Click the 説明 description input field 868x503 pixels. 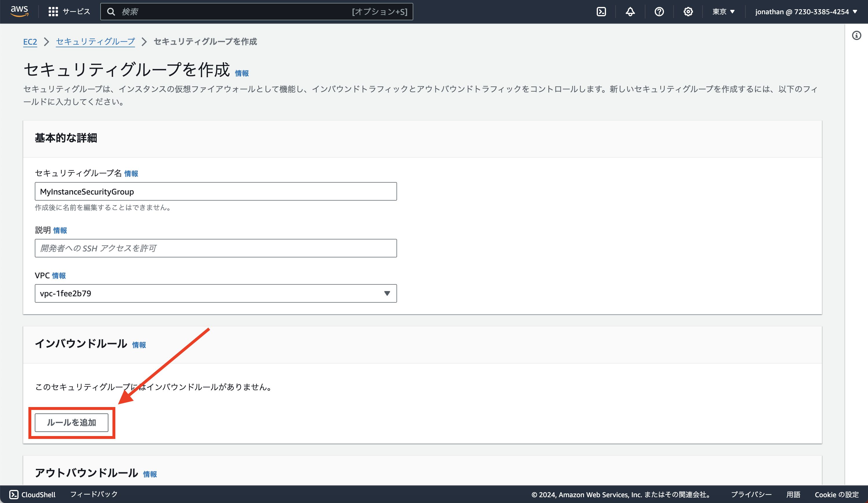(216, 248)
